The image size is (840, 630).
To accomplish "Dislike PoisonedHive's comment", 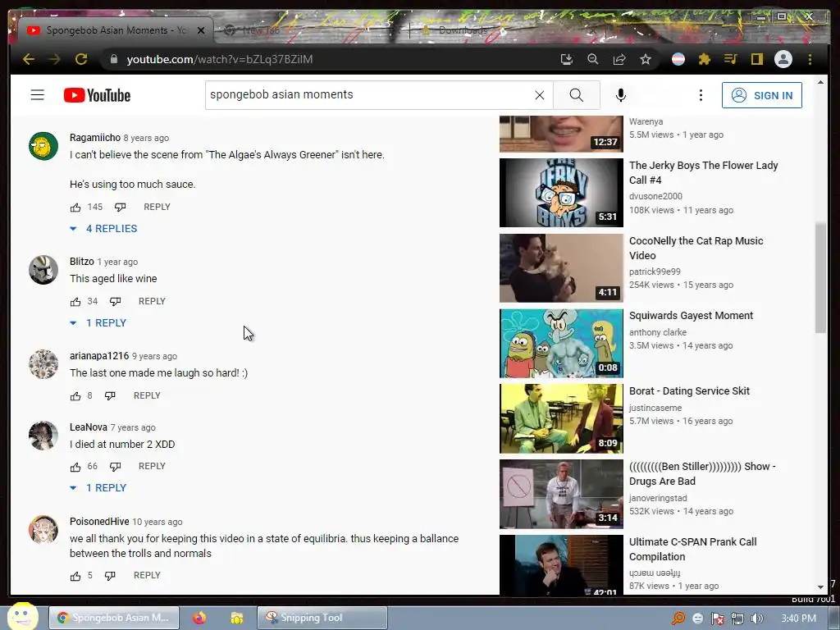I will pyautogui.click(x=111, y=576).
